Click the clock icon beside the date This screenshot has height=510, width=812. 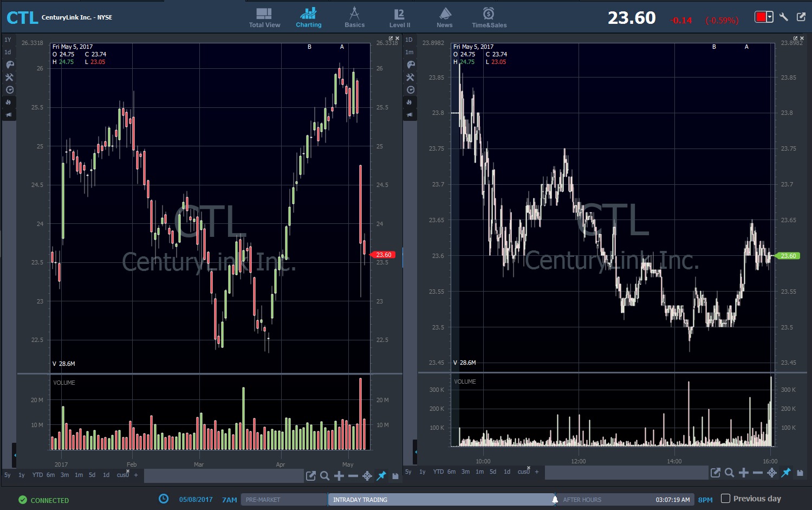click(x=164, y=499)
